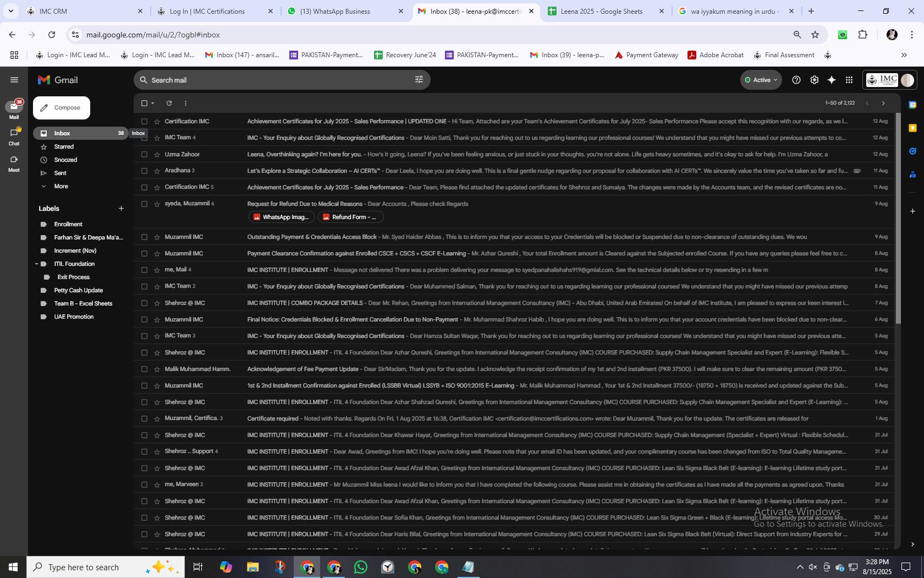
Task: Open the Google apps grid
Action: click(849, 80)
